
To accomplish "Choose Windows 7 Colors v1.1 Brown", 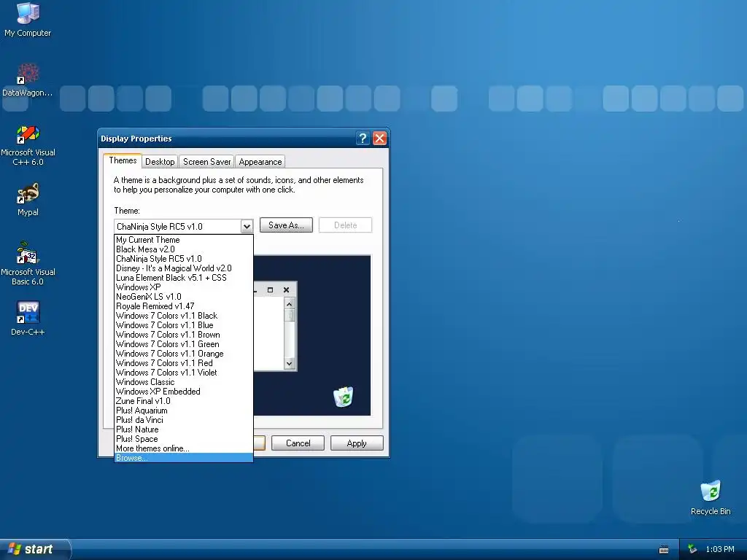I will tap(183, 335).
